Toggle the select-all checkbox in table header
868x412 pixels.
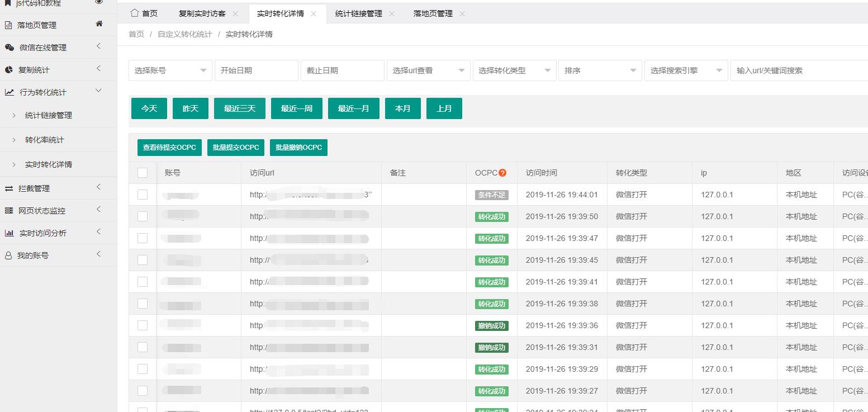click(x=143, y=173)
